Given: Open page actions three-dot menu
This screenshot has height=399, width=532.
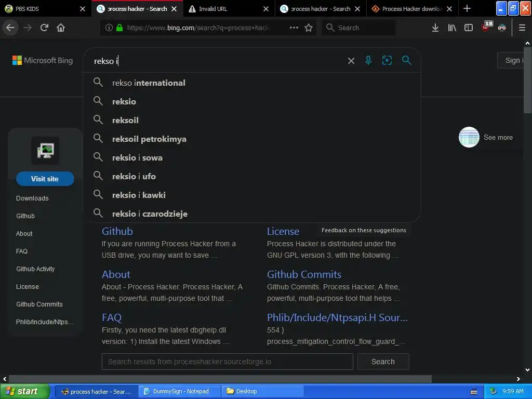Looking at the screenshot, I should [294, 28].
